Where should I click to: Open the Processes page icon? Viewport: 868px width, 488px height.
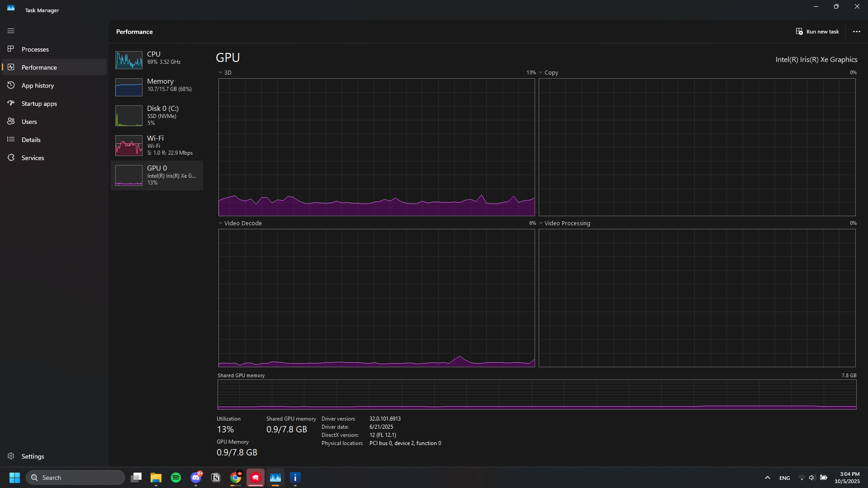(11, 49)
